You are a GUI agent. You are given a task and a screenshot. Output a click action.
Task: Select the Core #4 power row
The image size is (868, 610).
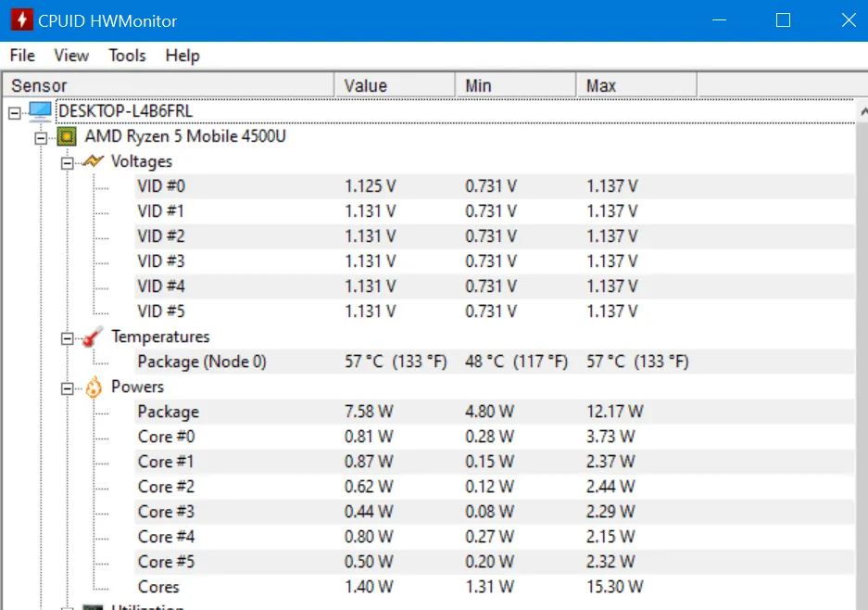coord(495,537)
